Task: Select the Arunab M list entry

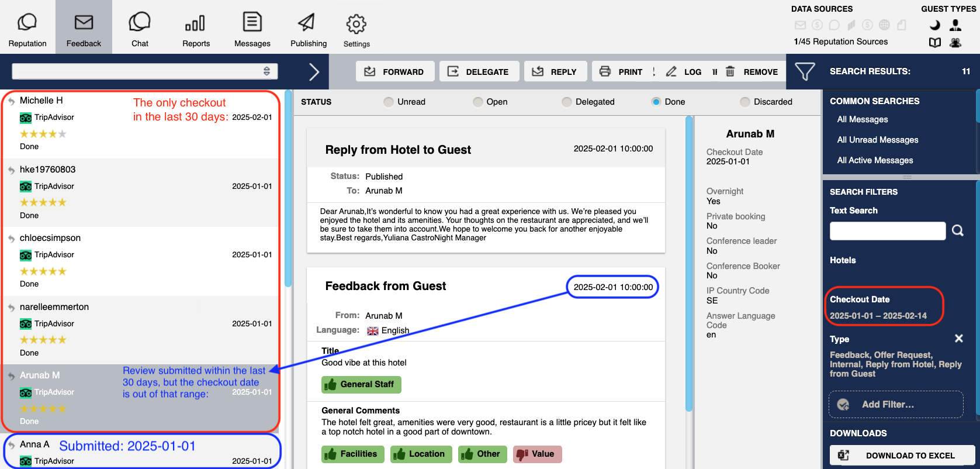Action: 140,398
